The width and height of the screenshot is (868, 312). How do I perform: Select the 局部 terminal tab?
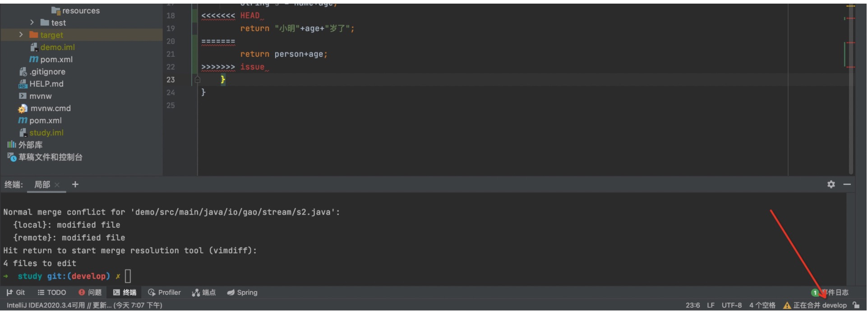tap(42, 185)
